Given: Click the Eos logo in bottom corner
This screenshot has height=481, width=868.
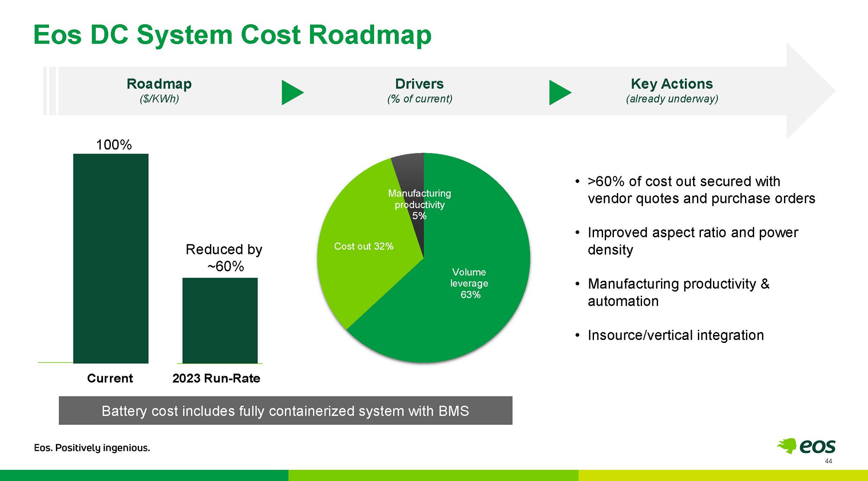Looking at the screenshot, I should pyautogui.click(x=806, y=445).
